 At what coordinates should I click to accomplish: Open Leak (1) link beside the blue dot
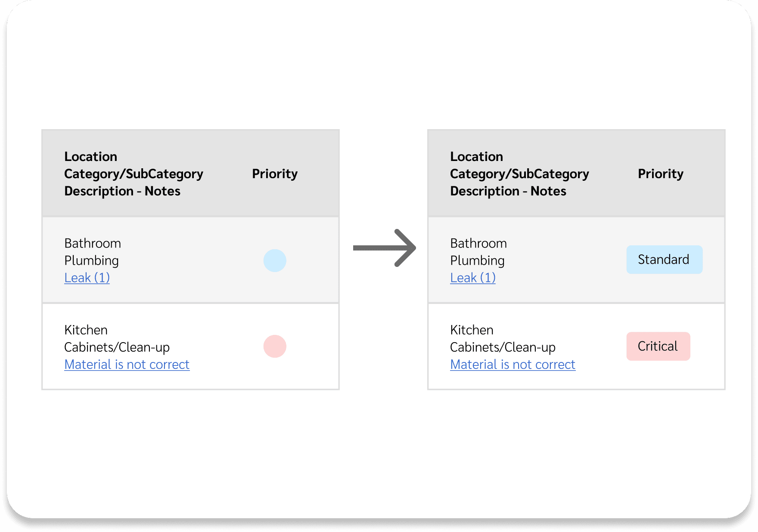tap(87, 278)
